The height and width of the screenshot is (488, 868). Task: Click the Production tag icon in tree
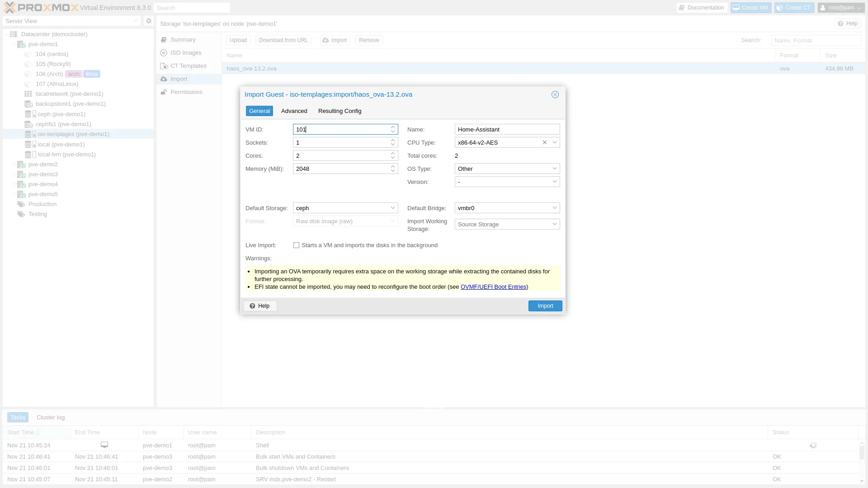pos(21,204)
